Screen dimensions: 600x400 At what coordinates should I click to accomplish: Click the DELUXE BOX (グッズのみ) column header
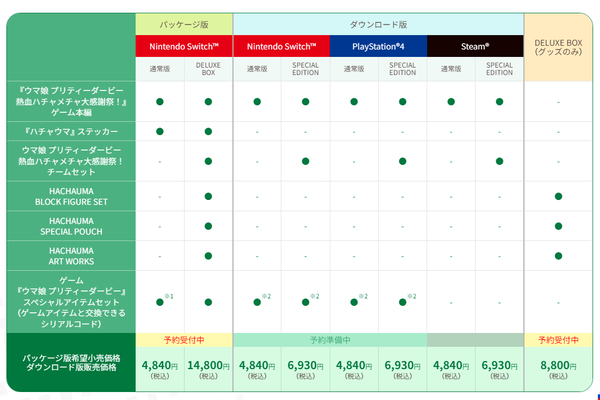(x=558, y=47)
